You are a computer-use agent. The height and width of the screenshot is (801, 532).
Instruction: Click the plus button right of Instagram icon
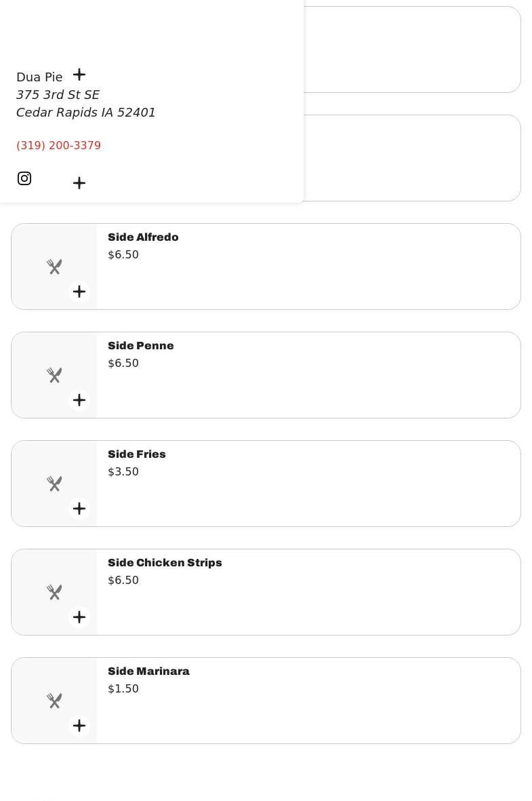[x=79, y=183]
